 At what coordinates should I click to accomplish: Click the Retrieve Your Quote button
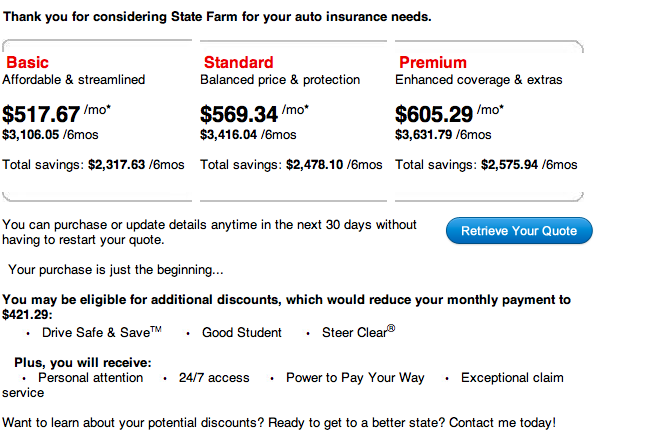coord(519,231)
